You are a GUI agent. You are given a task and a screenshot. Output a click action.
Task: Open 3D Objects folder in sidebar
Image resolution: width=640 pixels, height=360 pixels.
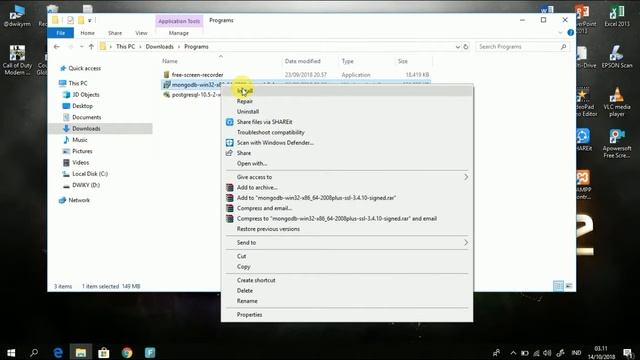(86, 95)
